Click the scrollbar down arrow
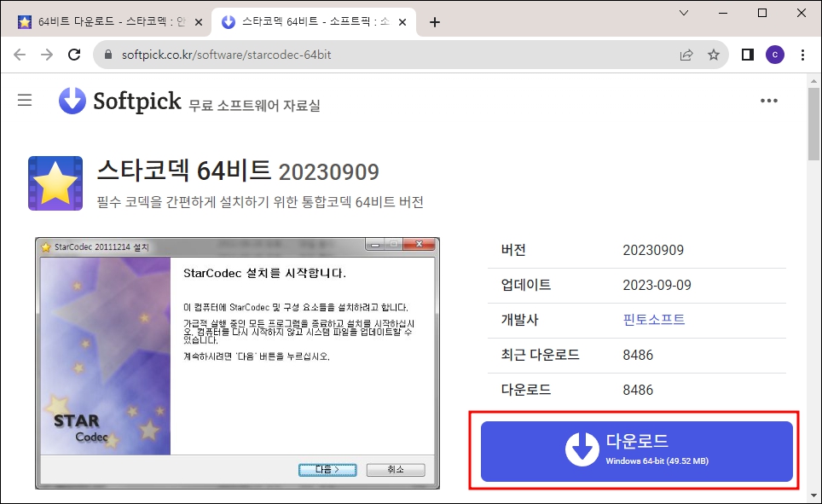 tap(813, 495)
